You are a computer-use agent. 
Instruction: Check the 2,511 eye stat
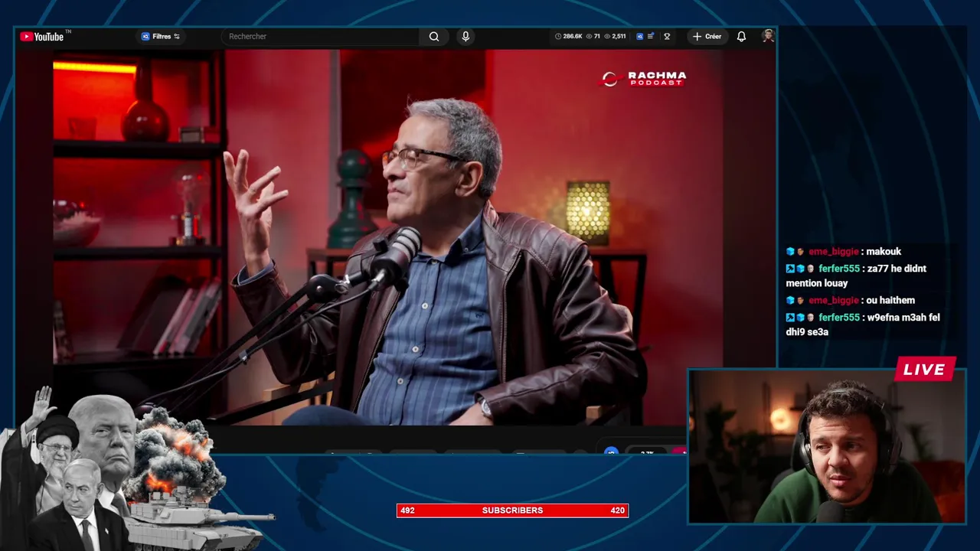coord(615,36)
